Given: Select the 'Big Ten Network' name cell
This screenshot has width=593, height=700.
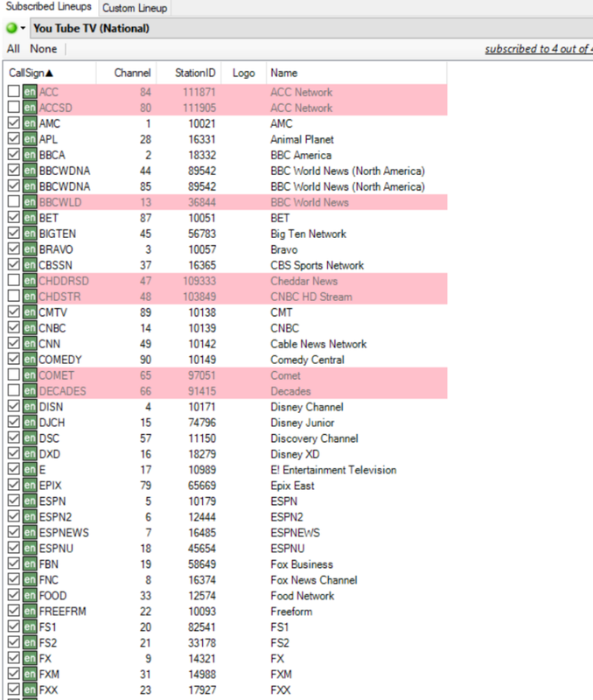Looking at the screenshot, I should coord(309,234).
